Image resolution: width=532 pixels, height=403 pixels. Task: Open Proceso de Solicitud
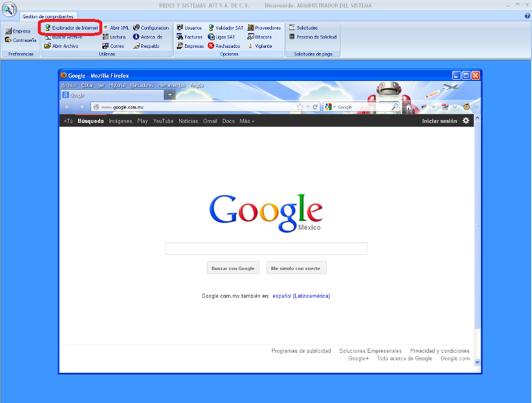point(316,37)
